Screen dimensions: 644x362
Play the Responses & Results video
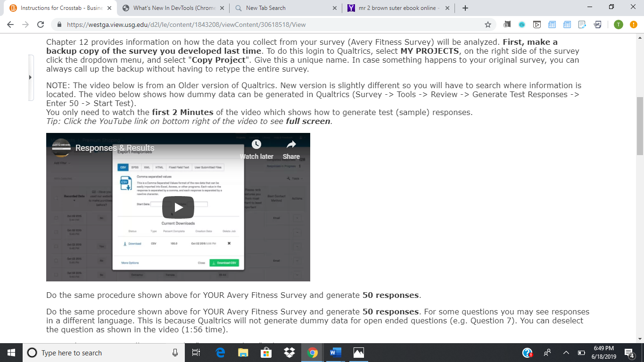click(178, 207)
